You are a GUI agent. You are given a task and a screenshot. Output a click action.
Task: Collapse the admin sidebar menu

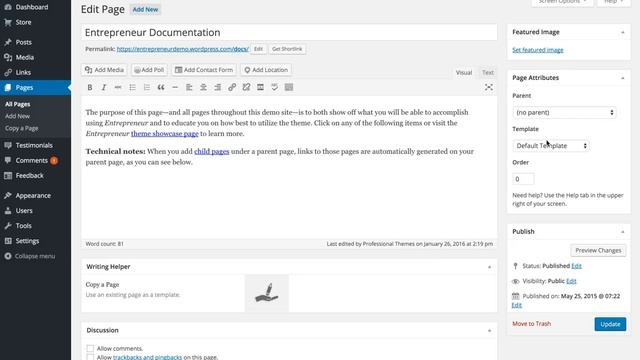click(x=36, y=256)
